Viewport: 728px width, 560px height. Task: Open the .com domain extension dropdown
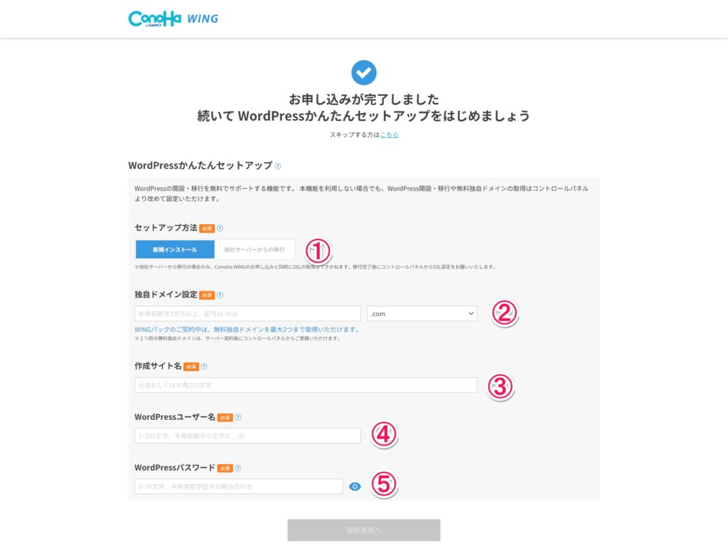[422, 313]
